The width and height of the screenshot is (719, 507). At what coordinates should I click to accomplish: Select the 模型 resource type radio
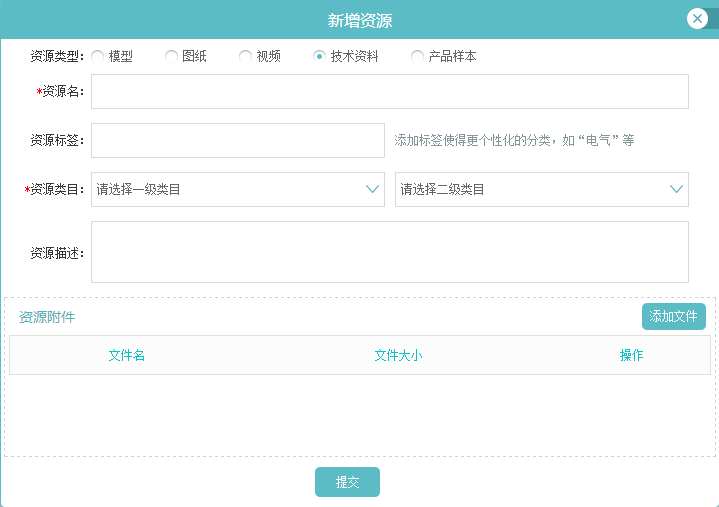tap(97, 56)
